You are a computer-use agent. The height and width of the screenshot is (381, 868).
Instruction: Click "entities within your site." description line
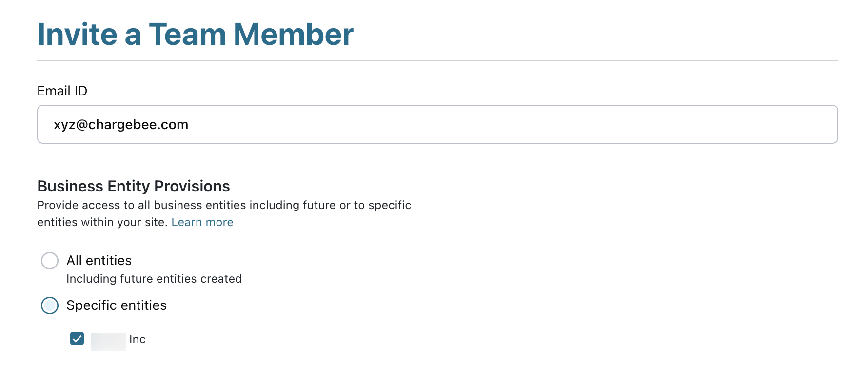102,222
